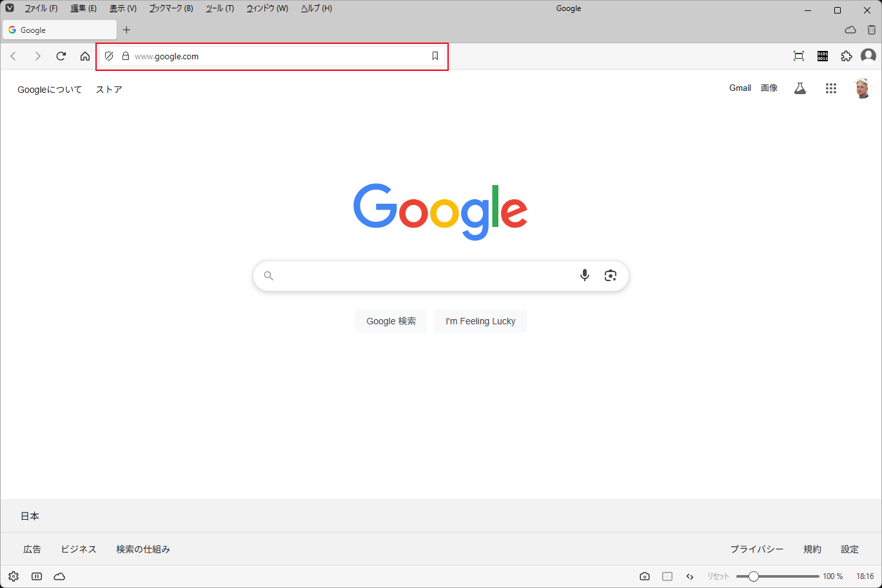The height and width of the screenshot is (588, 882).
Task: Click the 18:16 clock in the status bar
Action: [x=865, y=576]
